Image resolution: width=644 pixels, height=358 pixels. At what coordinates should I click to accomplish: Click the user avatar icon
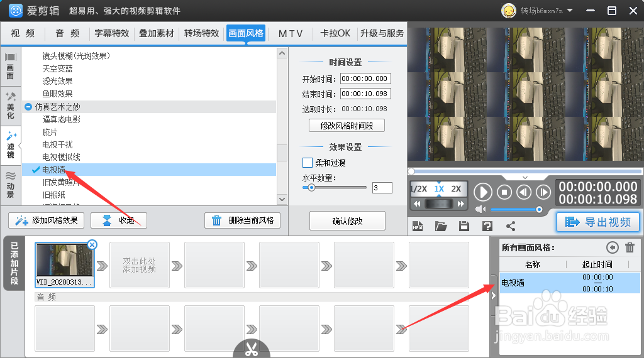click(x=508, y=11)
